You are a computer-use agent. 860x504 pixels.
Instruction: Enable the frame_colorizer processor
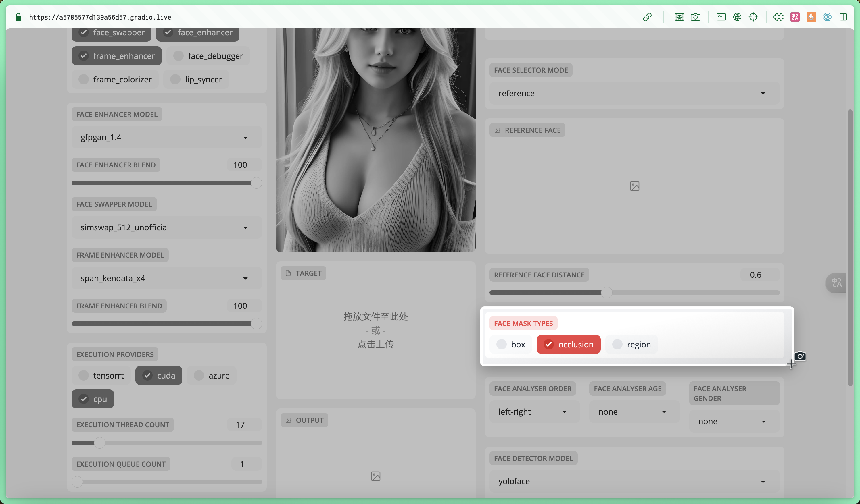tap(115, 80)
